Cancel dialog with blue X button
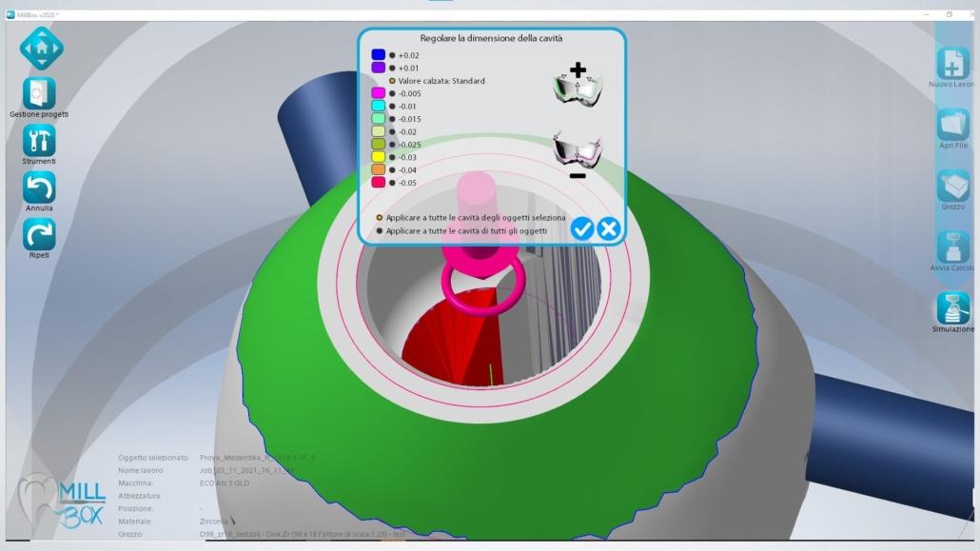 click(x=609, y=228)
